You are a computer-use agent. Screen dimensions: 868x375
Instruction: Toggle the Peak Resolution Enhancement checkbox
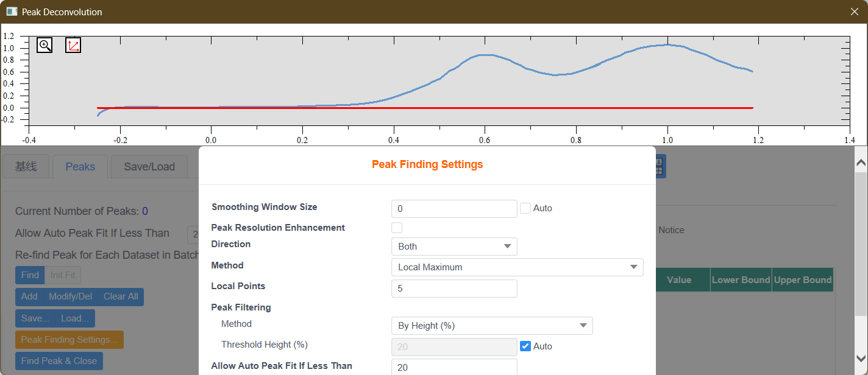point(397,228)
